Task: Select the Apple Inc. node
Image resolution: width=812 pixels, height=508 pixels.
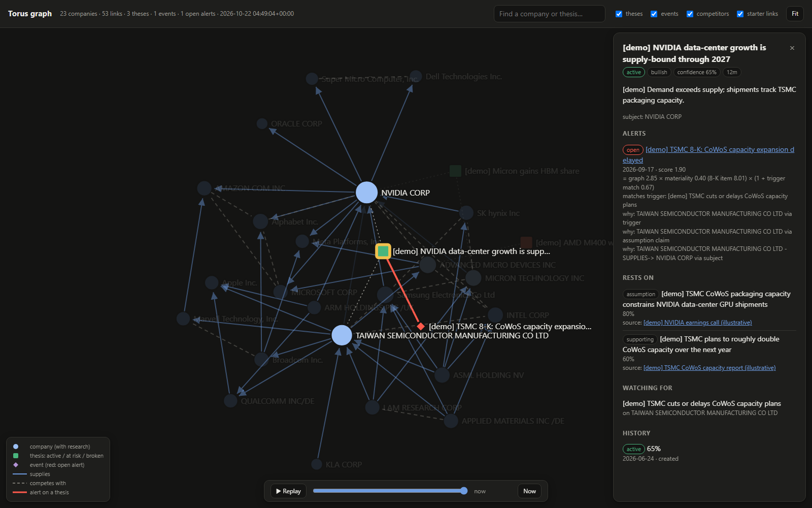Action: [x=212, y=282]
